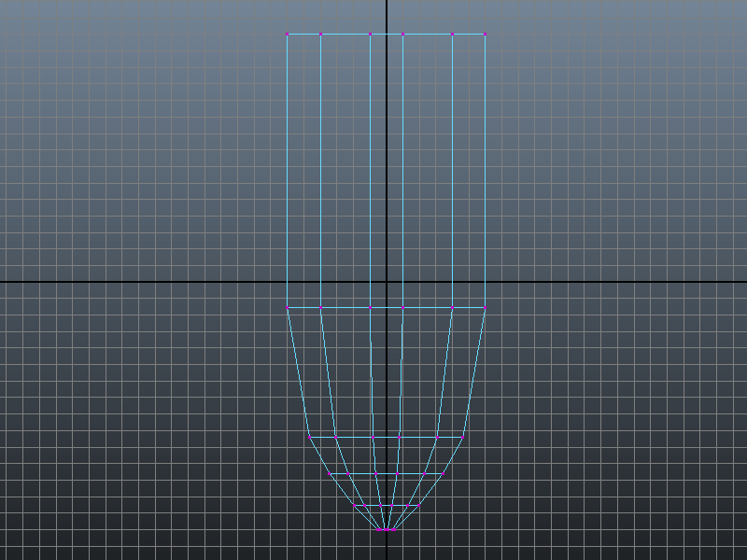
Task: Select the bottom tip vertex cluster of the mesh
Action: (387, 530)
